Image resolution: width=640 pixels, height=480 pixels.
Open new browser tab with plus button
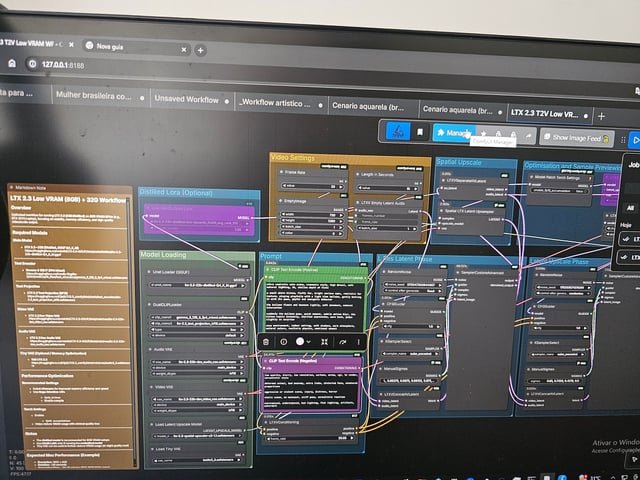200,50
